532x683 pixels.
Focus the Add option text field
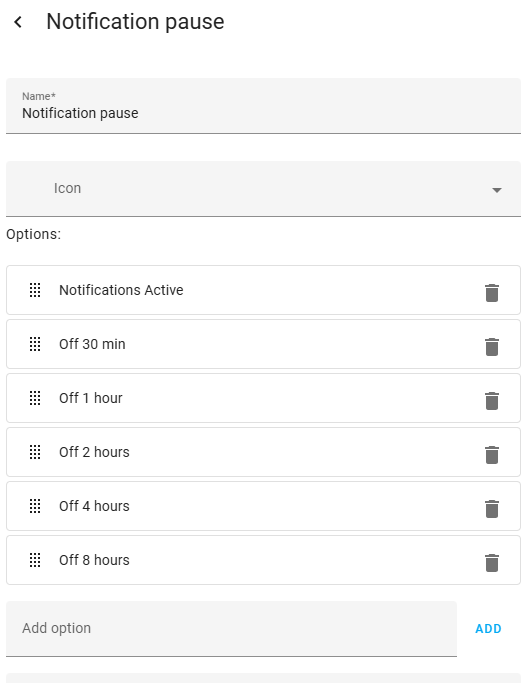tap(231, 629)
